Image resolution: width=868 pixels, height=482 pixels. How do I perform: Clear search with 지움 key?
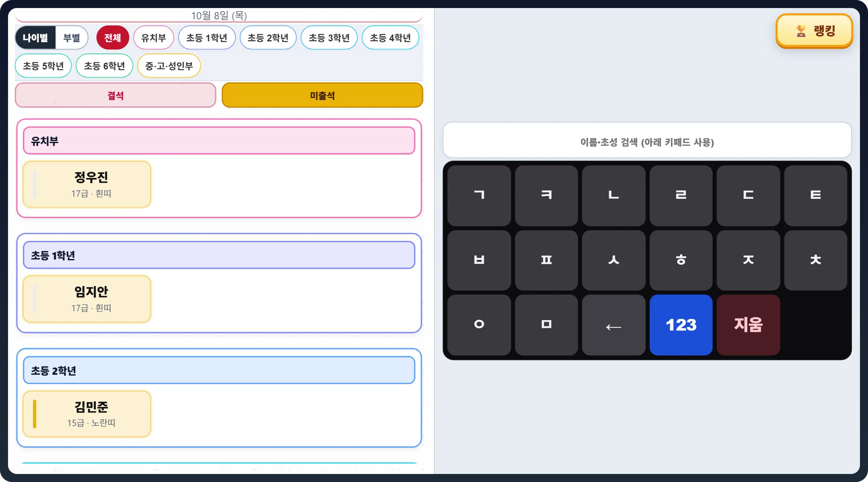click(748, 325)
